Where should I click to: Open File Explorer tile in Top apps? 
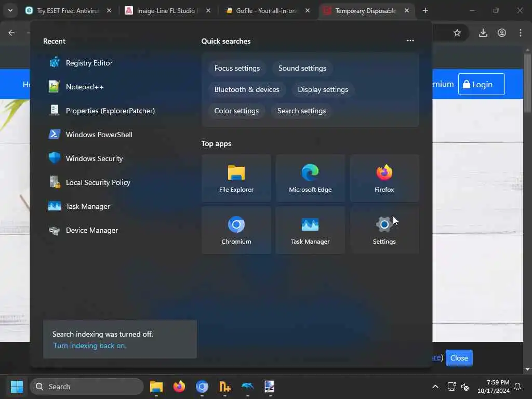pyautogui.click(x=236, y=179)
